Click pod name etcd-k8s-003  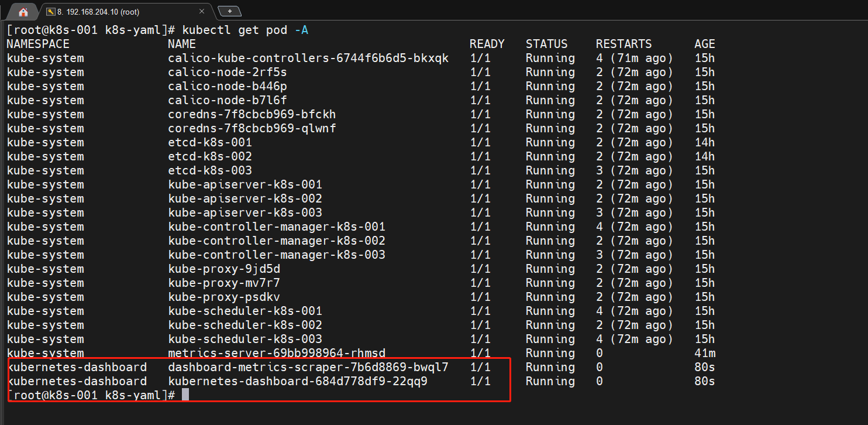click(x=210, y=170)
